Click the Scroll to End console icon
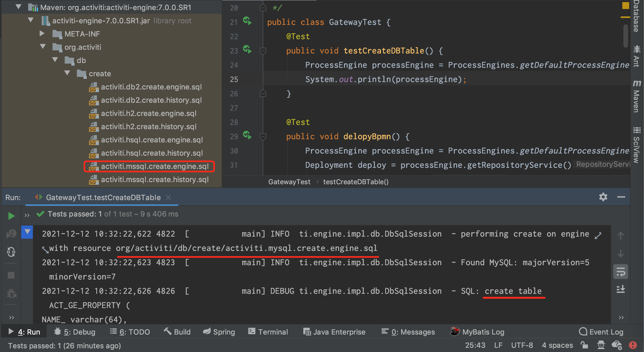Image resolution: width=644 pixels, height=352 pixels. [620, 289]
